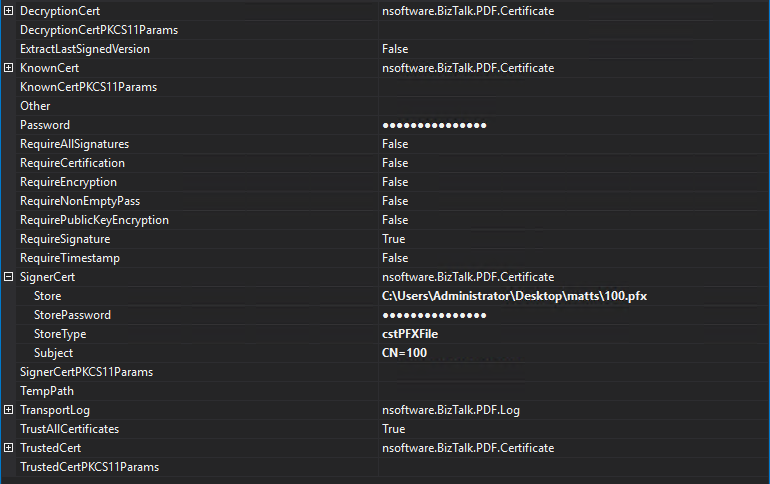
Task: Select the ExtractLastSignedVersion property name
Action: click(x=85, y=49)
